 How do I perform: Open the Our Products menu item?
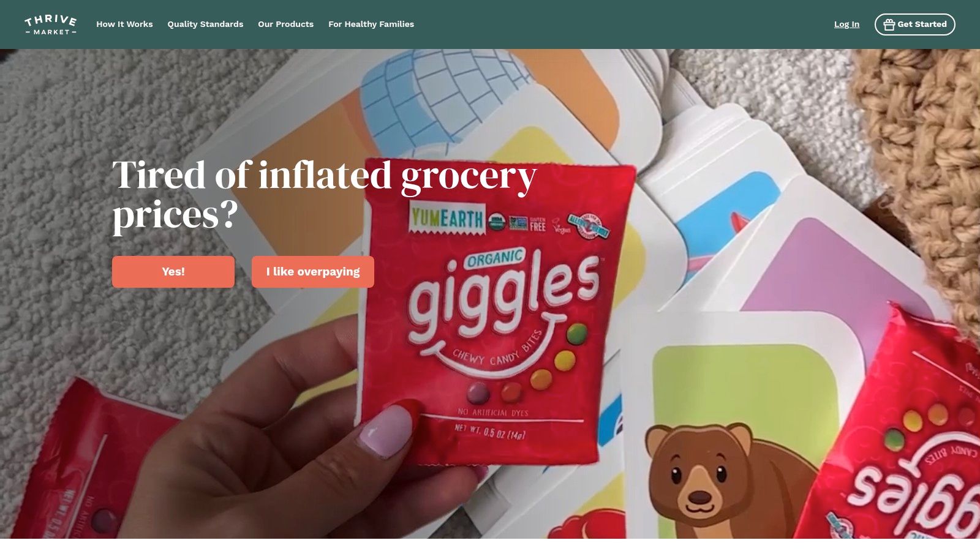(285, 24)
